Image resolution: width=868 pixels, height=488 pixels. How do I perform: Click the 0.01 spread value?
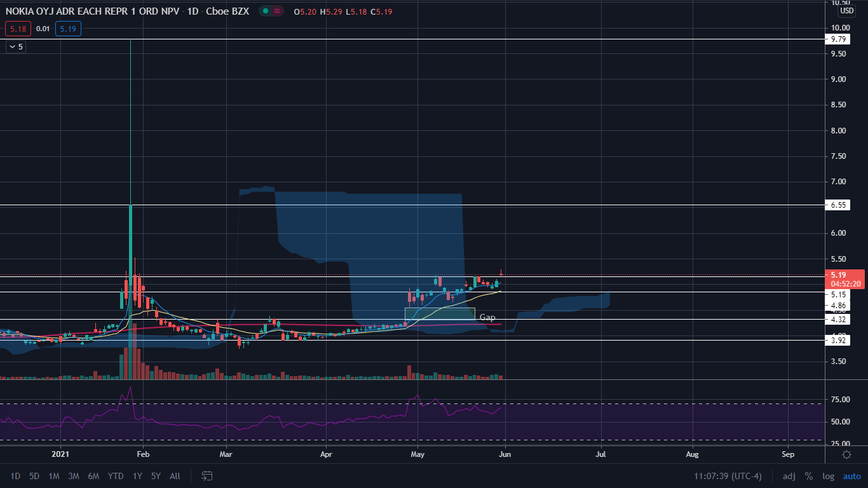click(x=42, y=29)
